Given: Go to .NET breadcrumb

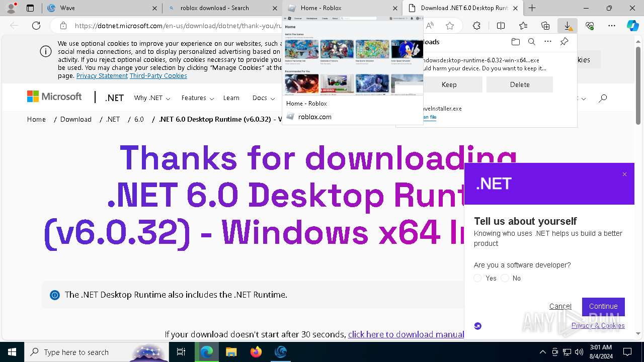Looking at the screenshot, I should [113, 119].
